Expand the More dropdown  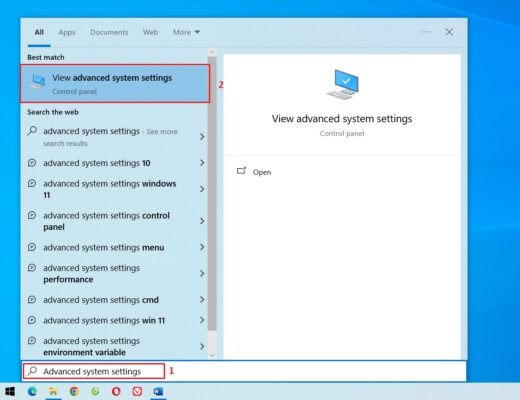coord(186,32)
